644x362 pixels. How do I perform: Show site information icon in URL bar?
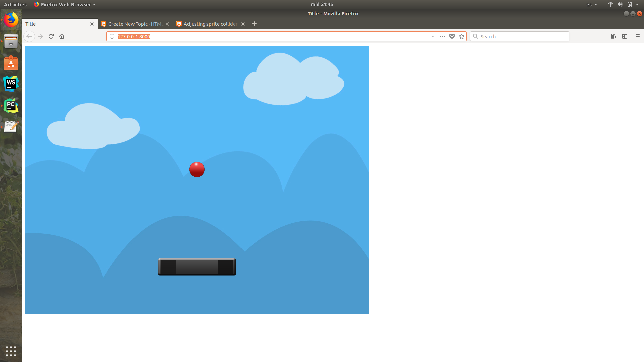(112, 36)
